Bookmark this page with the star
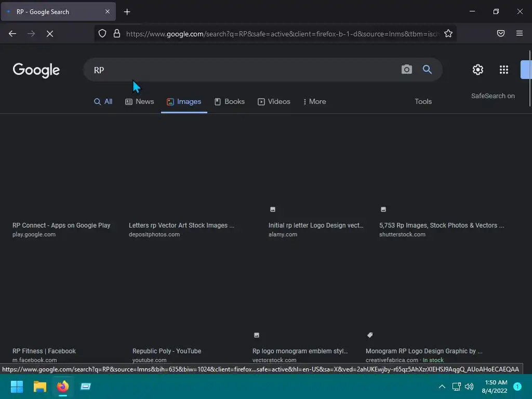Image resolution: width=532 pixels, height=399 pixels. click(448, 34)
